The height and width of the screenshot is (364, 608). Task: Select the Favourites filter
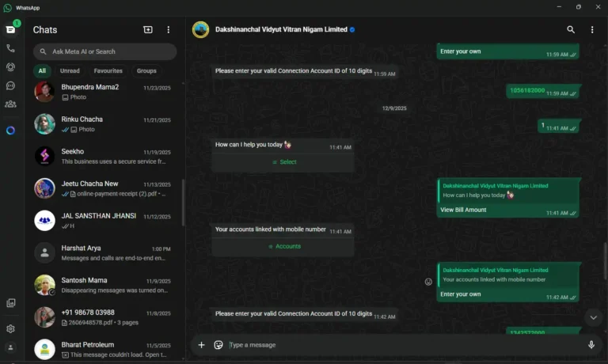(108, 70)
